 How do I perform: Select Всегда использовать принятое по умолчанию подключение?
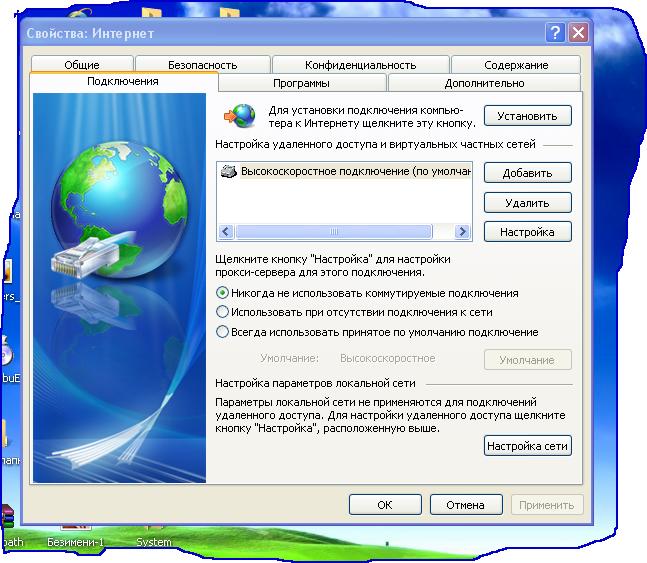[x=223, y=332]
